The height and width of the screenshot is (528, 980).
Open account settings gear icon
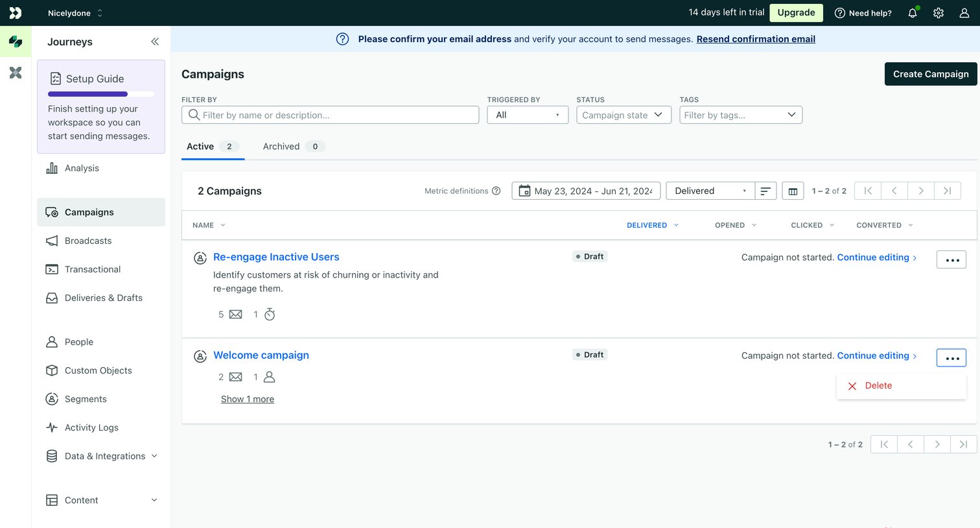(939, 13)
